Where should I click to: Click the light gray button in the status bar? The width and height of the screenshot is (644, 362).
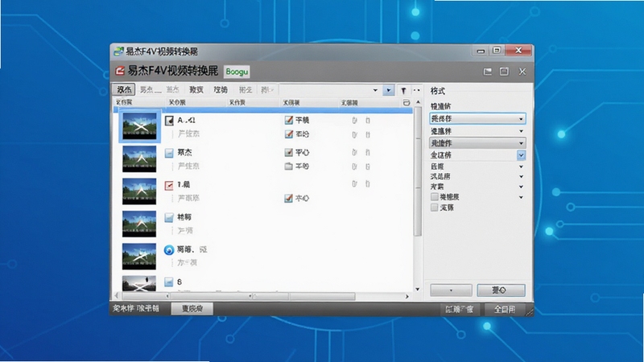(192, 309)
